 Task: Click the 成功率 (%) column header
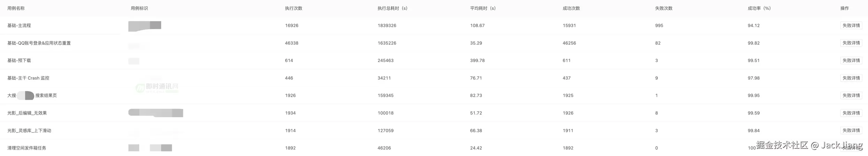759,8
